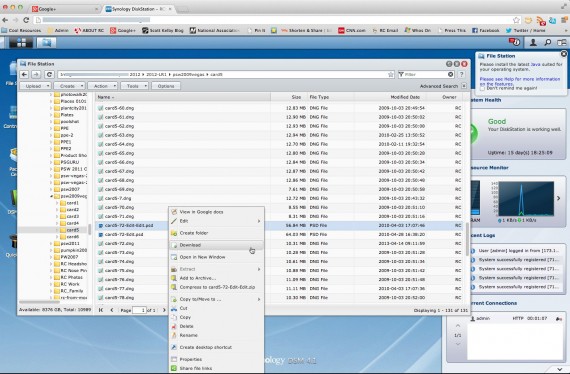Refresh the File Station folder
This screenshot has width=570, height=374.
click(49, 75)
